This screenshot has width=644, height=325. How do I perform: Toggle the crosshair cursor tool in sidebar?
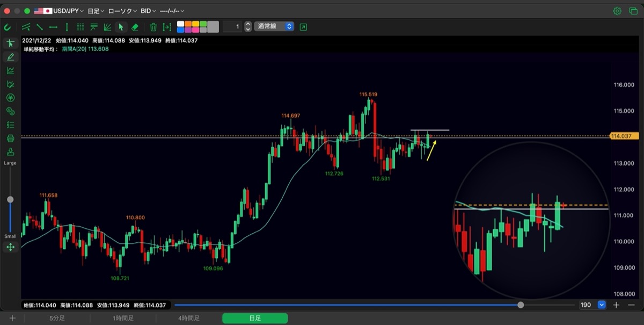pyautogui.click(x=10, y=44)
